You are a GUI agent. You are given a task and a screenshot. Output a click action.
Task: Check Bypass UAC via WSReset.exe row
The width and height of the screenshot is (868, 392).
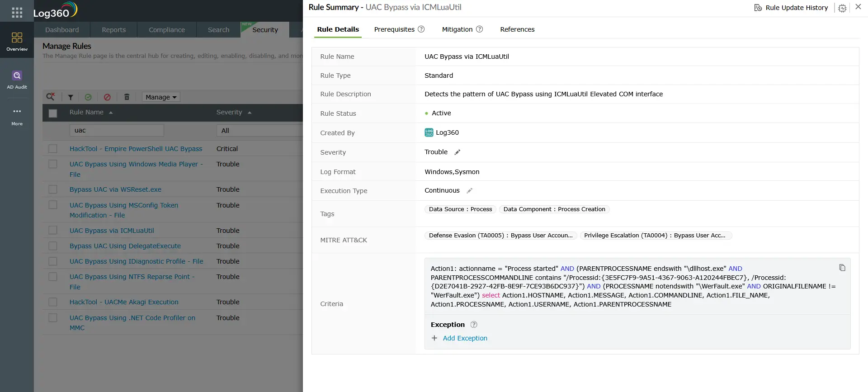[x=53, y=189]
